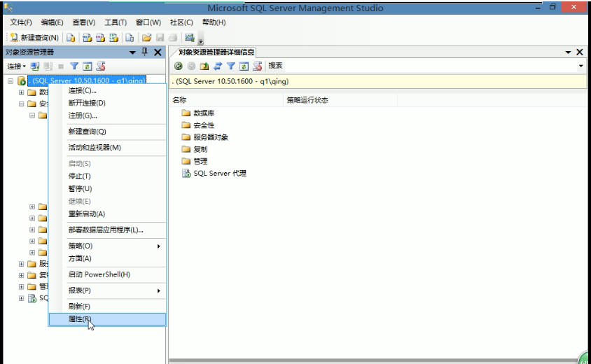Screen dimensions: 591x364
Task: Click the Refresh icon in details pane toolbar
Action: (x=244, y=66)
